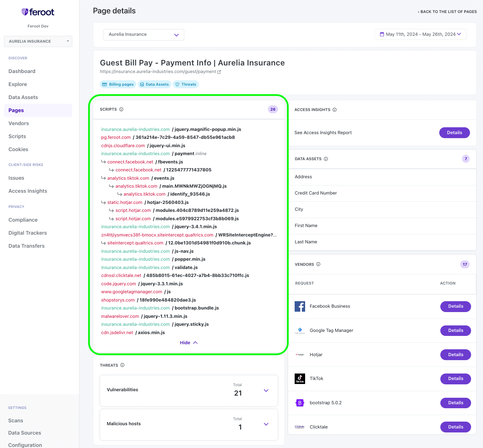483x448 pixels.
Task: Open Scripts in the sidebar
Action: 17,136
